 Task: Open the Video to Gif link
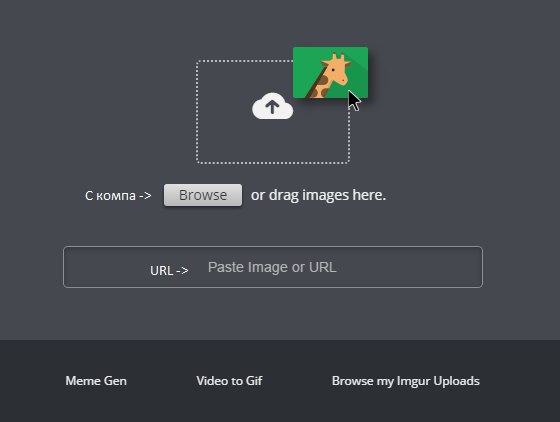coord(229,381)
